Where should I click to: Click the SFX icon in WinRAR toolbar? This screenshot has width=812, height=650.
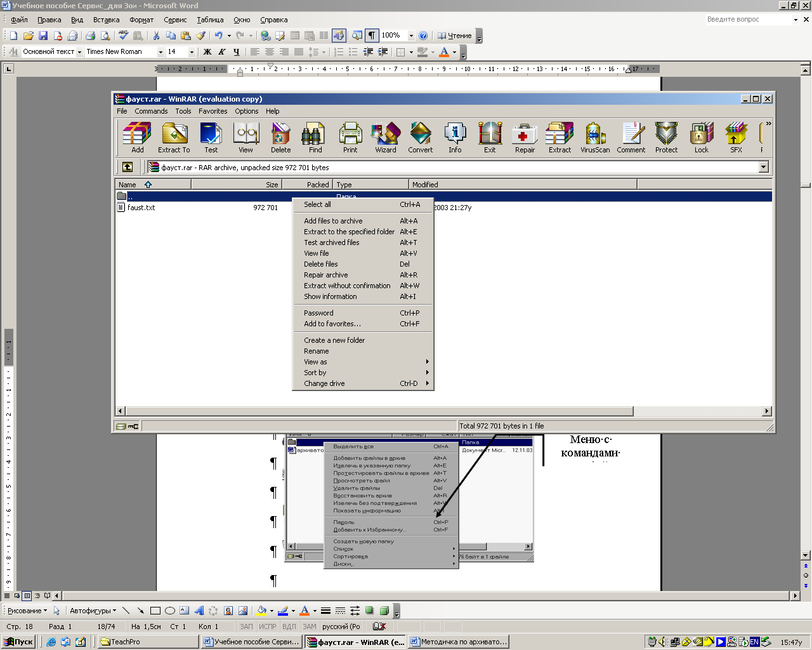tap(736, 138)
